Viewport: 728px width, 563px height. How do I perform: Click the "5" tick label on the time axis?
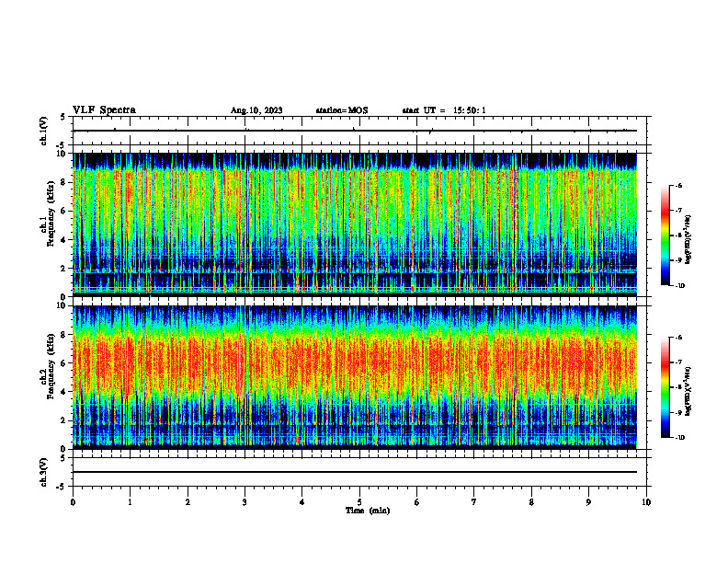(x=359, y=502)
